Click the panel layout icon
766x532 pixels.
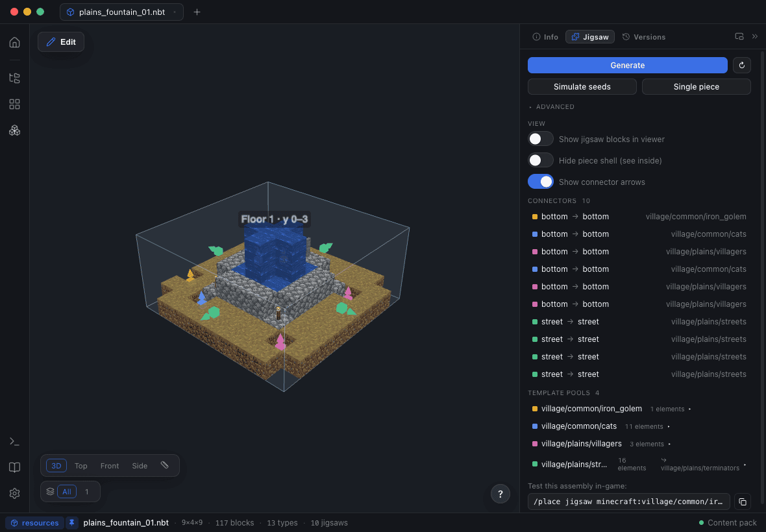click(739, 36)
